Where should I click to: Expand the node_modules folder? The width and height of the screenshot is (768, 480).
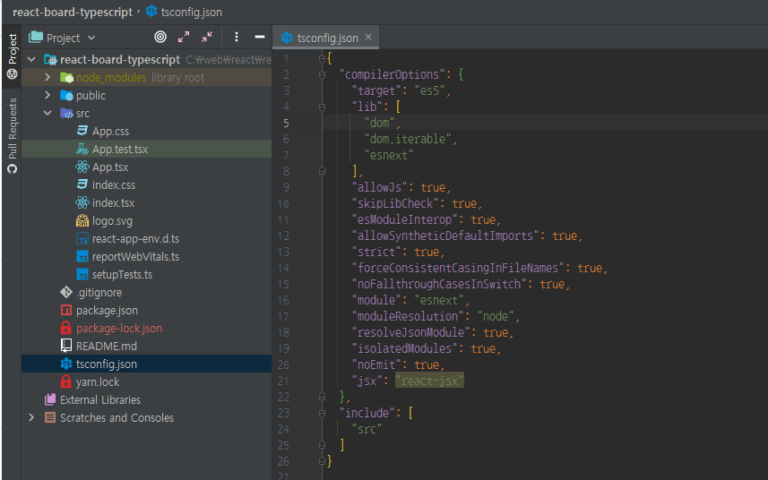point(47,77)
